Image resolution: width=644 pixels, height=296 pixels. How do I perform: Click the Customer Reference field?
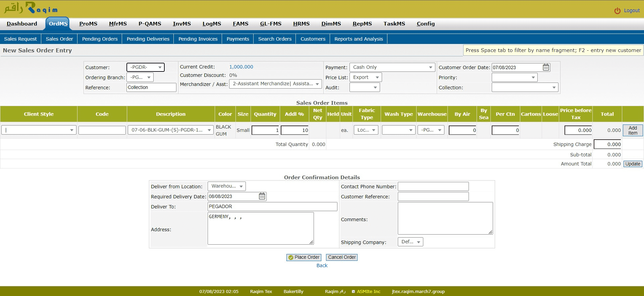pos(433,197)
